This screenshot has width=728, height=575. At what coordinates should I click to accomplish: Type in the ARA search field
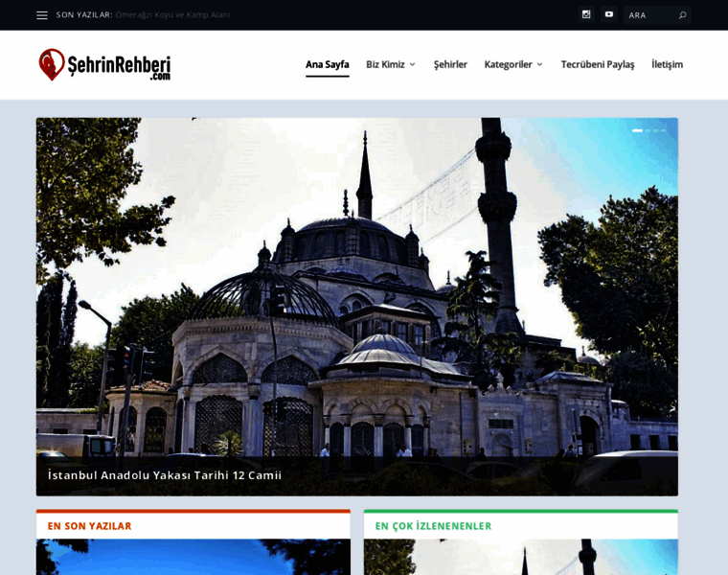(649, 15)
